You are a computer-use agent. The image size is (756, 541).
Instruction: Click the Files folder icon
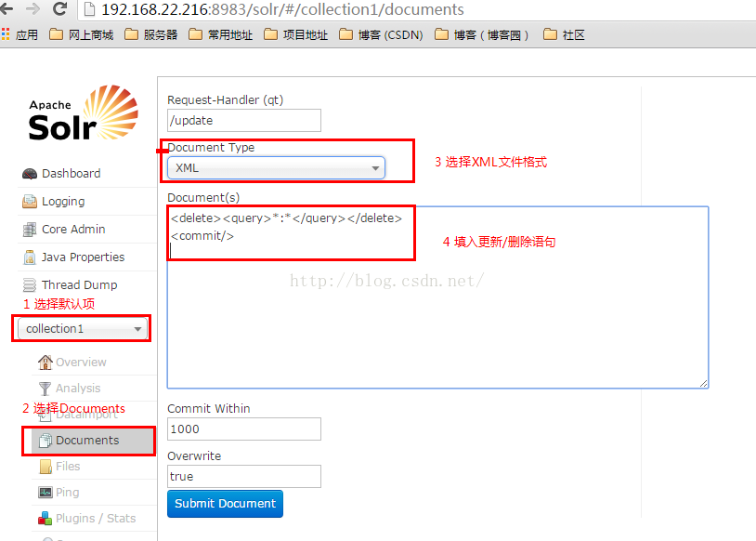pos(46,467)
